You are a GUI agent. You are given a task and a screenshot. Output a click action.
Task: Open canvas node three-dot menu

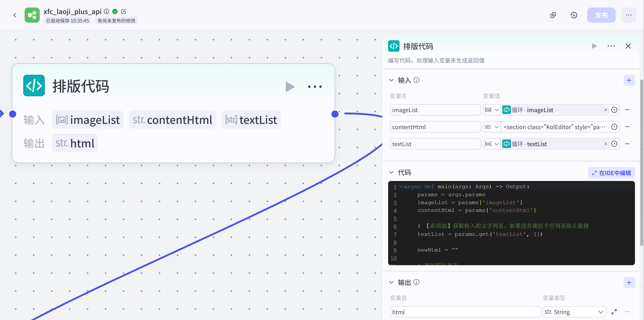pos(315,87)
